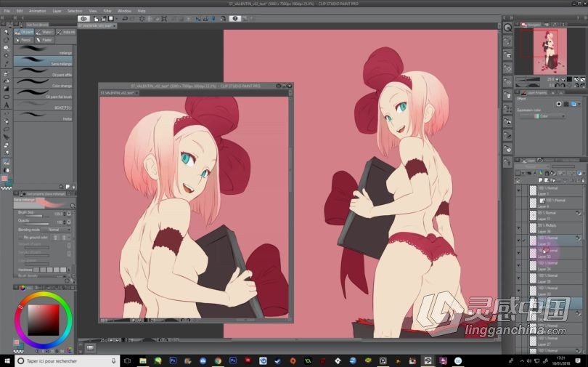Viewport: 588px width, 367px height.
Task: Click the Undo arrow icon
Action: [x=125, y=18]
